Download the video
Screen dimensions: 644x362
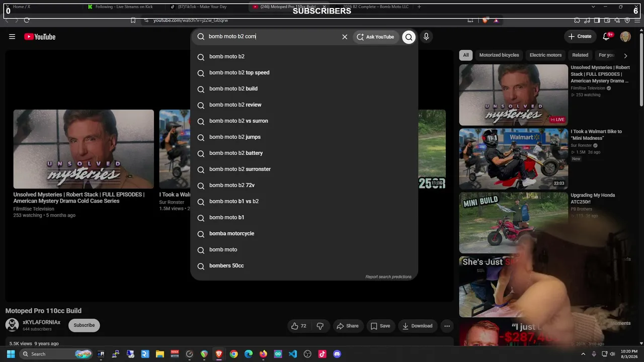point(417,326)
